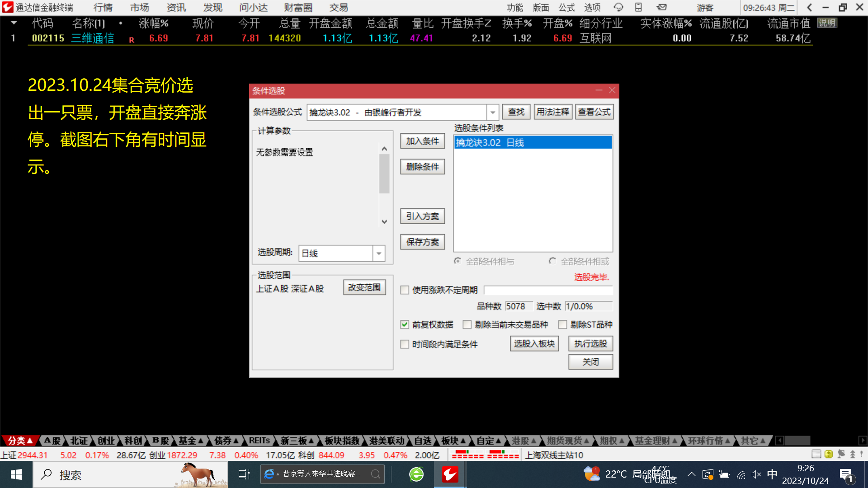Click the headset customer service icon
Image resolution: width=868 pixels, height=488 pixels.
(x=618, y=7)
